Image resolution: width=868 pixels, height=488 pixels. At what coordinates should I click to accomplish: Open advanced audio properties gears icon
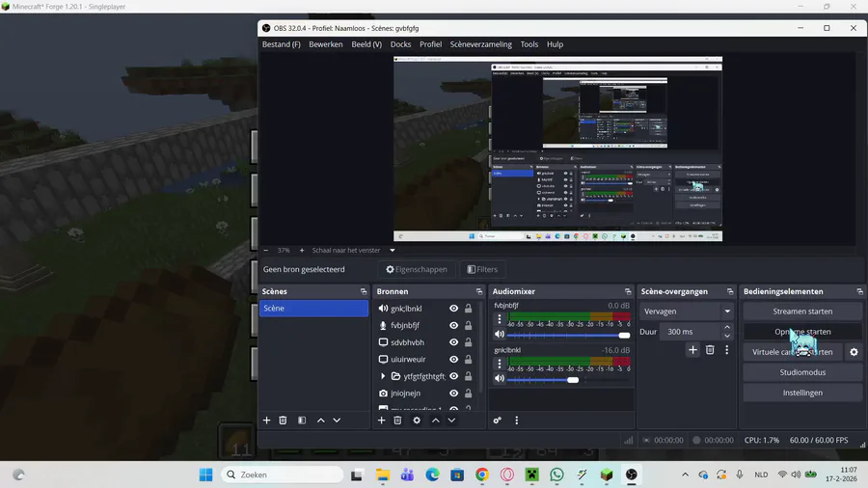coord(497,420)
